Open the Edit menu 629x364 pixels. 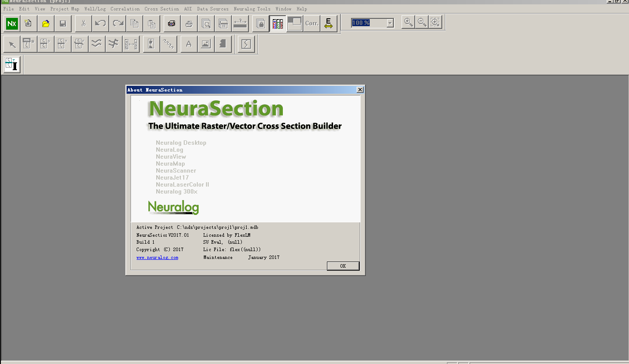24,9
